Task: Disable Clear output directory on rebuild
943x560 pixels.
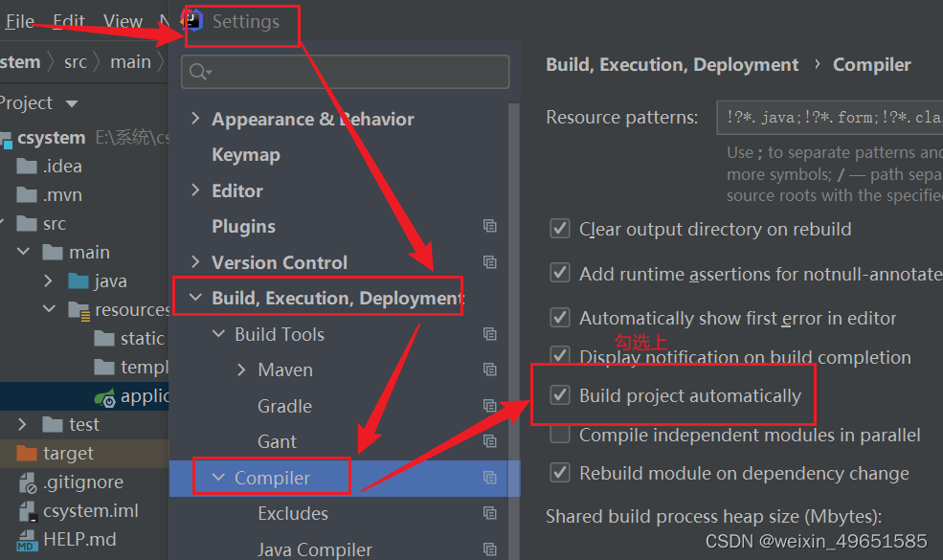Action: (560, 229)
